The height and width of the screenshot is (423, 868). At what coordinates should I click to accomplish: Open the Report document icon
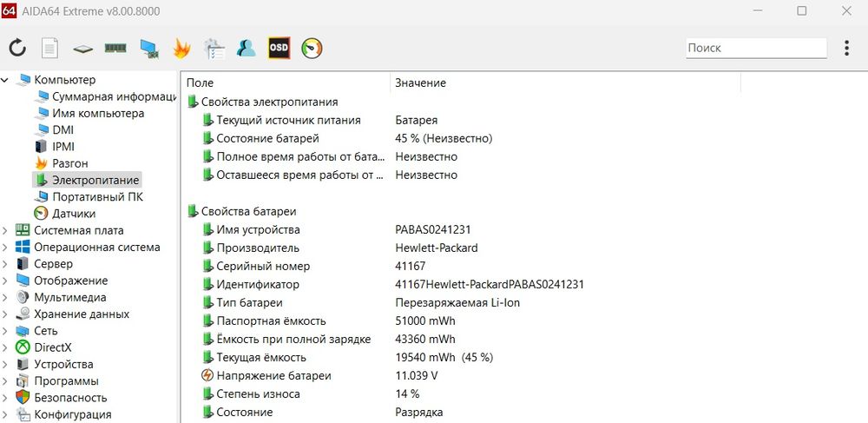pos(50,48)
